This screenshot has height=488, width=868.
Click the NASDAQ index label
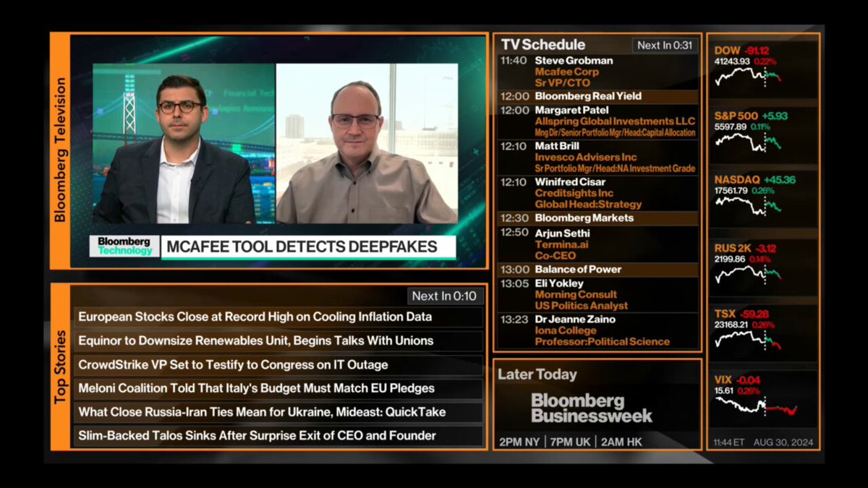[x=737, y=180]
